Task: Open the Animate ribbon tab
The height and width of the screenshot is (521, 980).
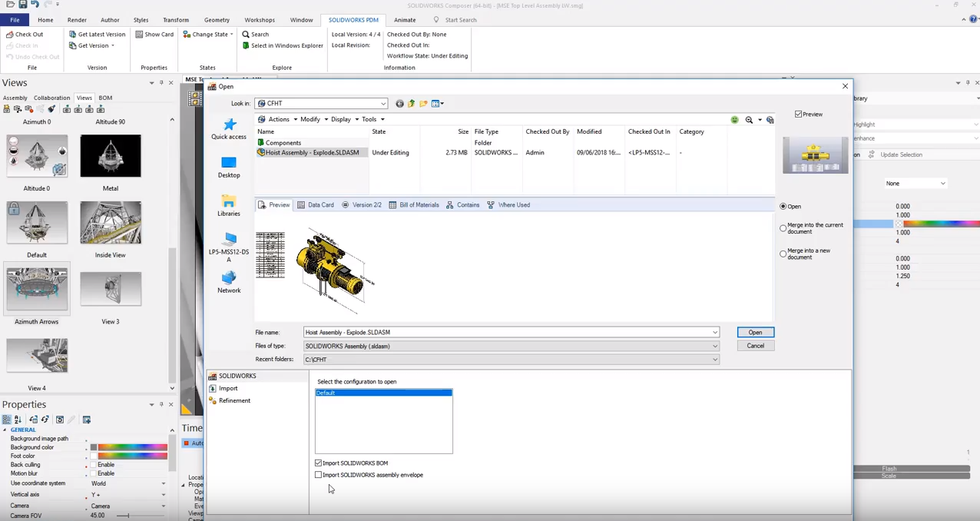Action: [405, 20]
